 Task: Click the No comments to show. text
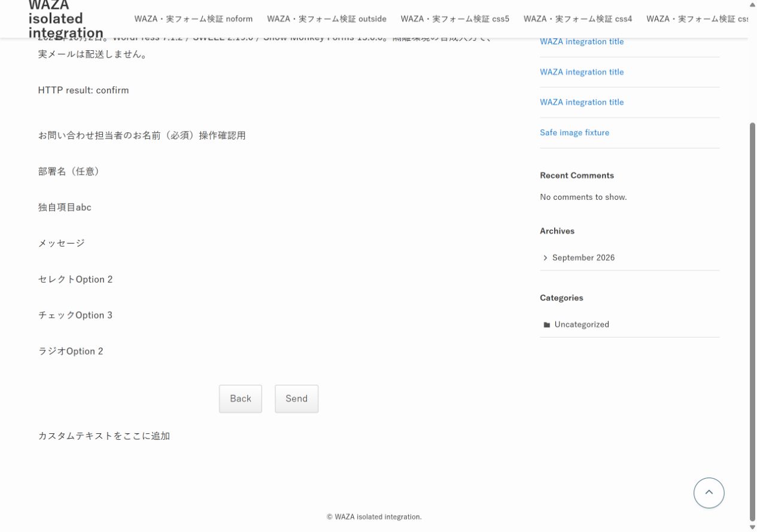tap(583, 197)
